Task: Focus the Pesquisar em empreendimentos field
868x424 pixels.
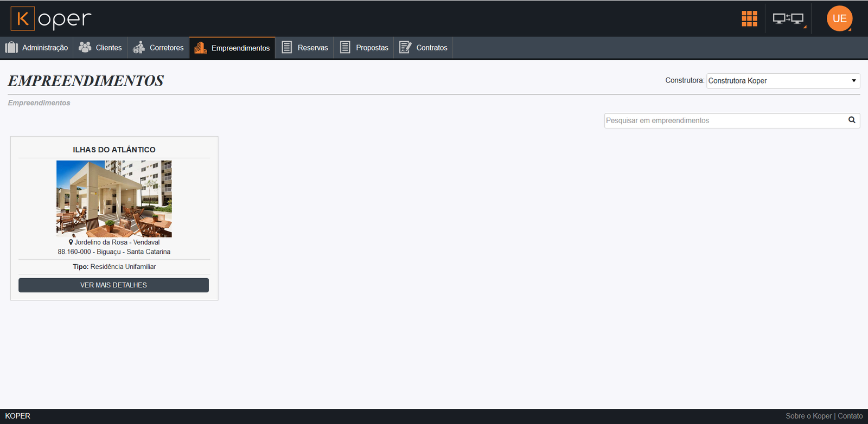Action: 724,120
